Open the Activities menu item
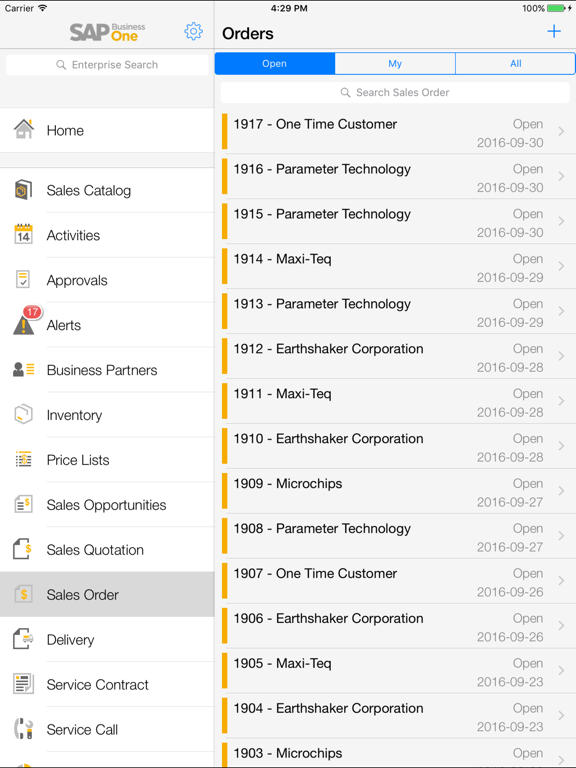Viewport: 576px width, 768px height. [107, 235]
